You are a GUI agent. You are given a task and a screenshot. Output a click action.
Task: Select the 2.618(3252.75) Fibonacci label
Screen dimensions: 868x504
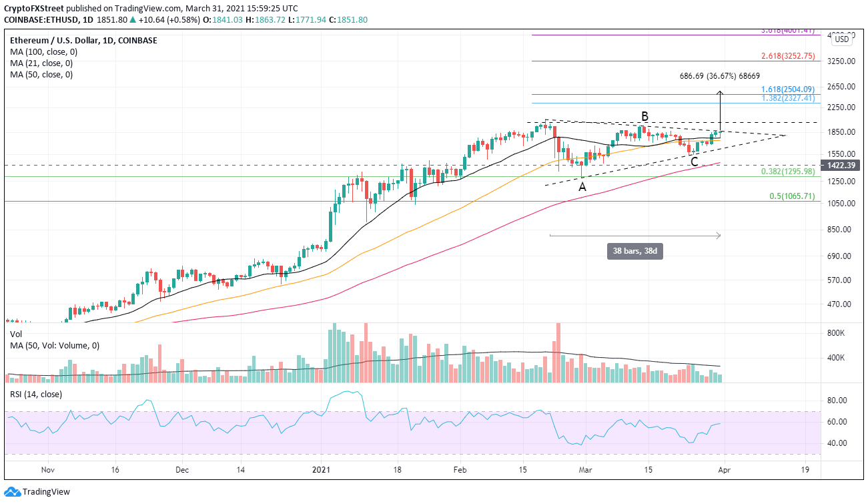coord(787,56)
